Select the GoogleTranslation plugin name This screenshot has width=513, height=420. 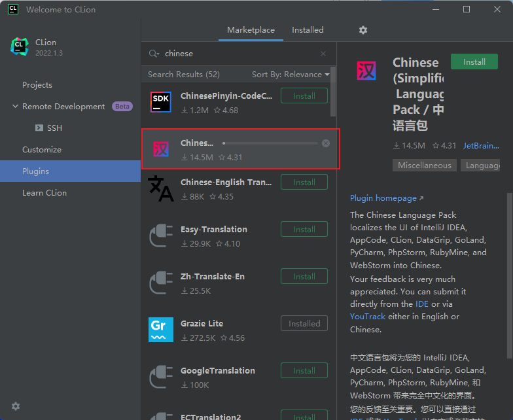click(217, 370)
